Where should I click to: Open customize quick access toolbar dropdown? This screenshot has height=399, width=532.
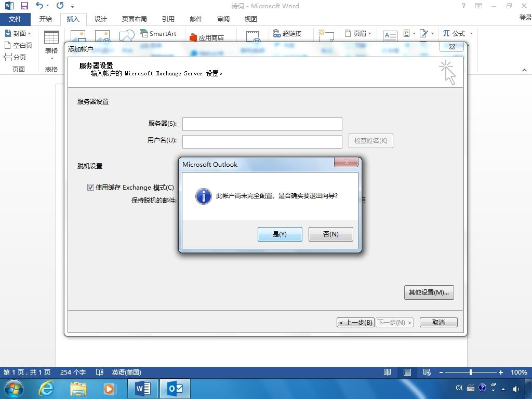(72, 6)
